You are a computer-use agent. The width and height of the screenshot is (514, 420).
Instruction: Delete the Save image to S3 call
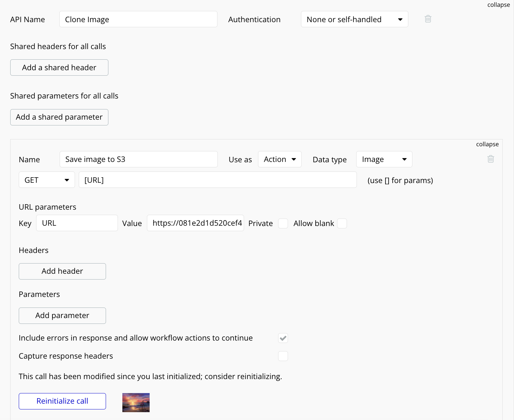click(490, 159)
